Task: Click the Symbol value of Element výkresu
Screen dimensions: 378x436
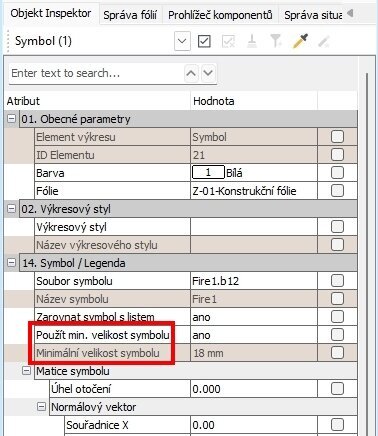Action: click(210, 137)
